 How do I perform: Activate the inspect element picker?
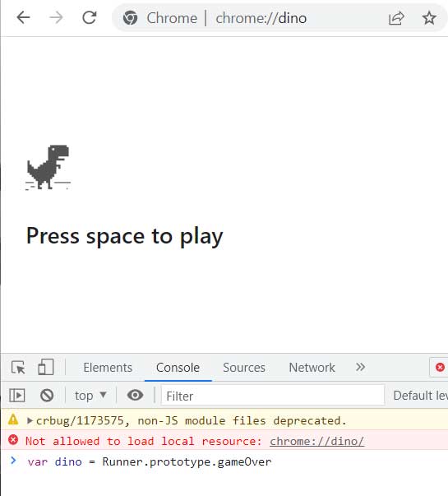pos(18,368)
